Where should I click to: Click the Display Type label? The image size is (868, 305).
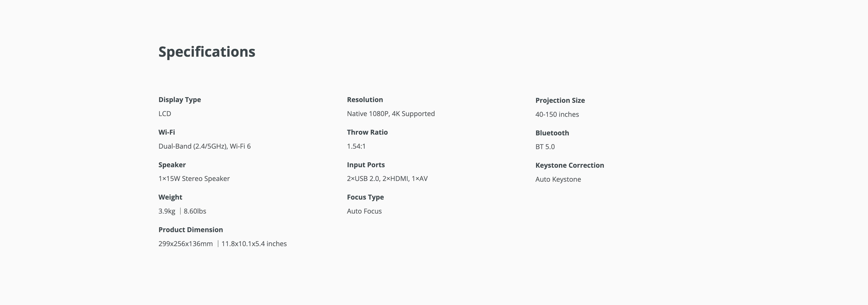coord(180,100)
